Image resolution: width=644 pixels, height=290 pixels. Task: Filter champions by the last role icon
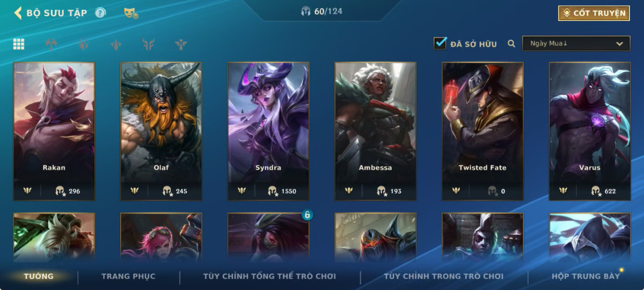pyautogui.click(x=181, y=44)
